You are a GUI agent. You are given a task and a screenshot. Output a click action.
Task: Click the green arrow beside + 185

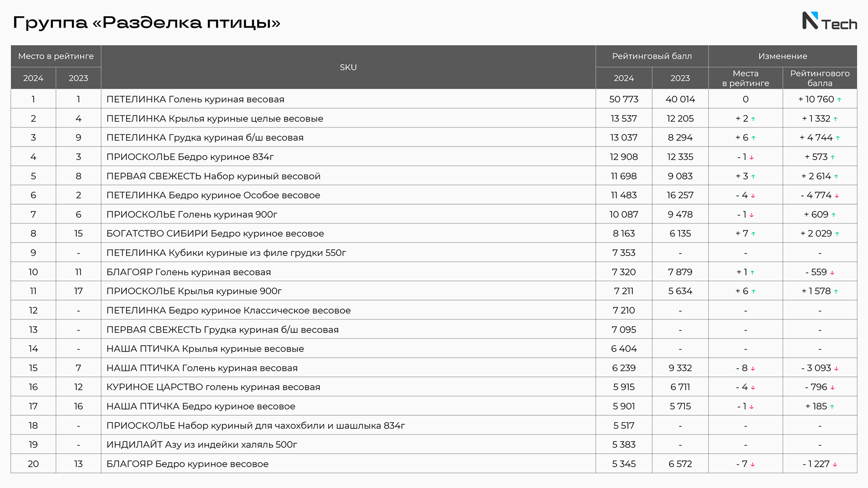(x=832, y=407)
